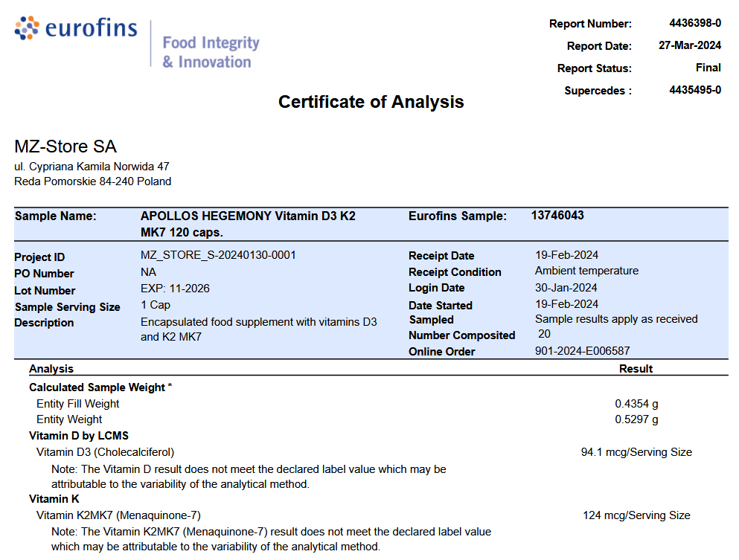Select the "Calculated Sample Weight *" heading
This screenshot has width=739, height=560.
tap(101, 387)
